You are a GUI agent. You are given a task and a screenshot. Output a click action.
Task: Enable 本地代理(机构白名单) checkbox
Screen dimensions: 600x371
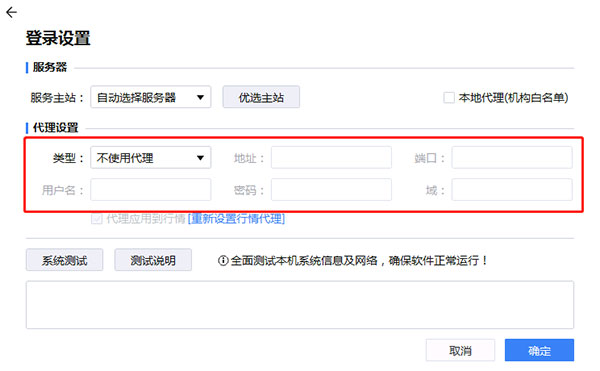(x=449, y=98)
